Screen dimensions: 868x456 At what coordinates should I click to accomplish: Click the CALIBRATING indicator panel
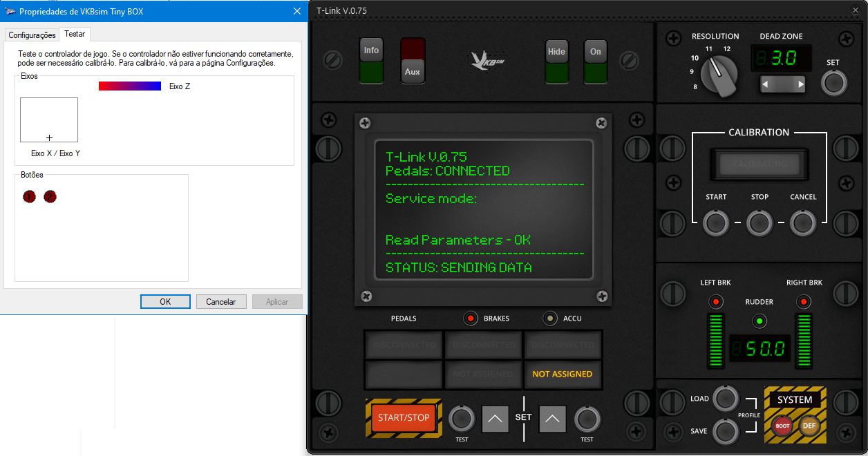point(759,164)
